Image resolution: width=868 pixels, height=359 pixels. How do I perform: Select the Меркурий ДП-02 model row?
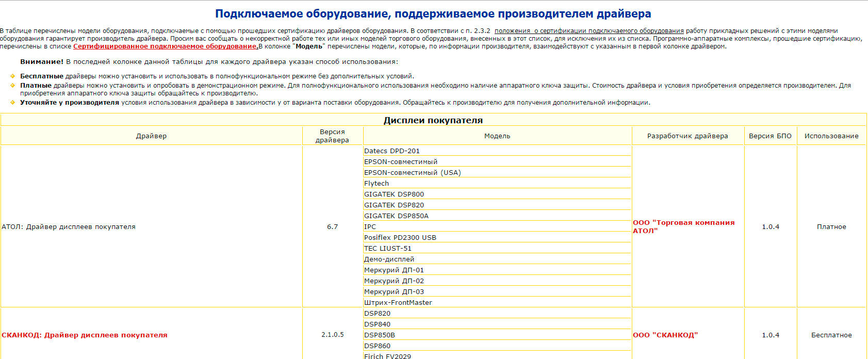coord(497,281)
